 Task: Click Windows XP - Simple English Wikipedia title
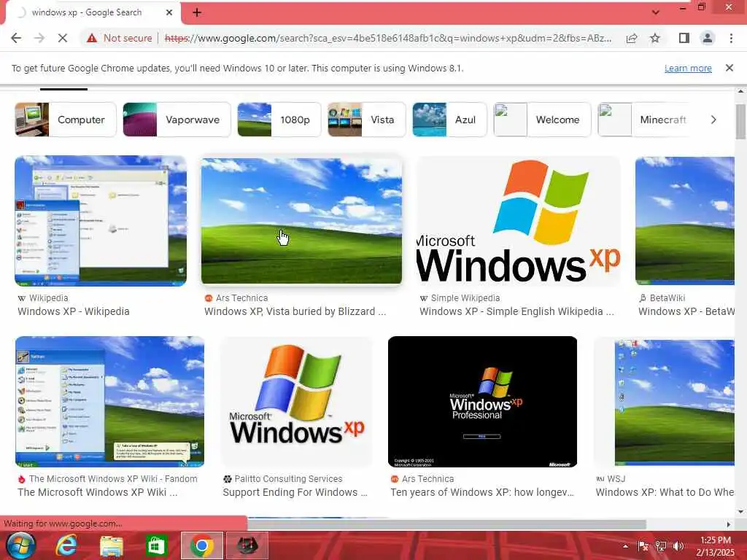(516, 311)
